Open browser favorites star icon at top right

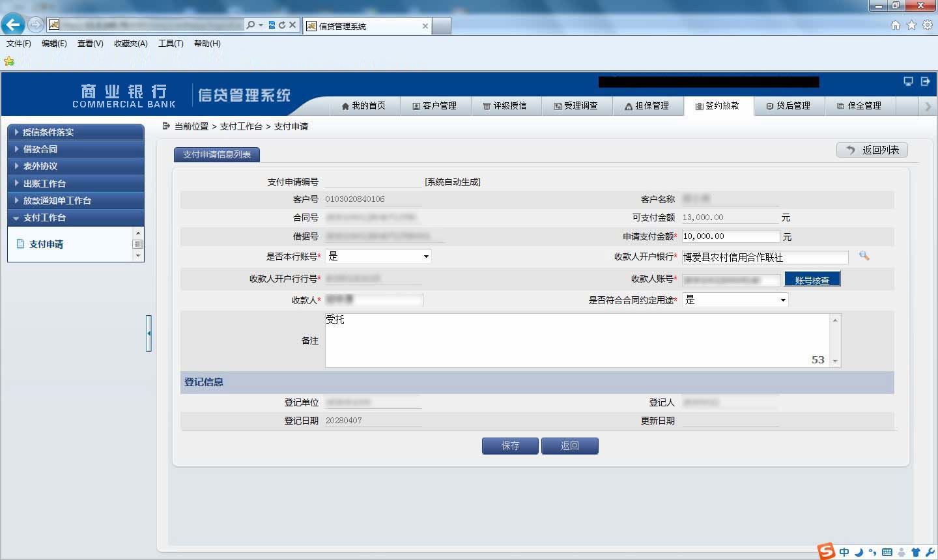tap(911, 25)
